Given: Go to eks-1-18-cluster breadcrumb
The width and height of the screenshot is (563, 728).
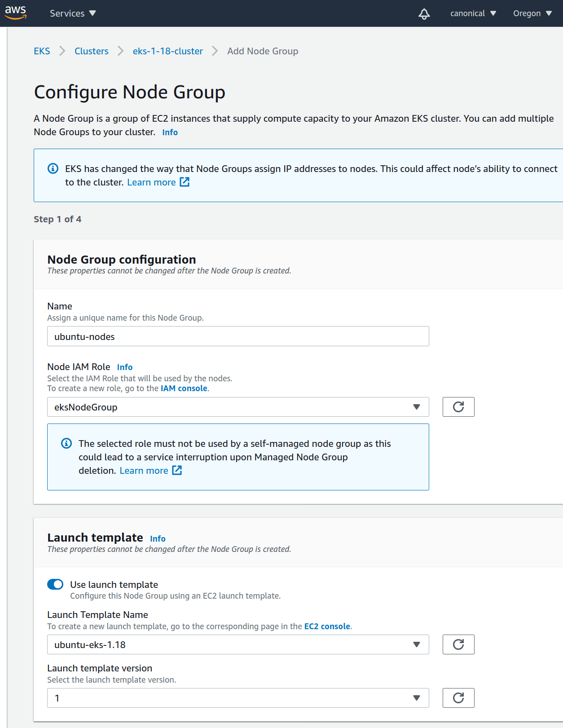Looking at the screenshot, I should [168, 51].
